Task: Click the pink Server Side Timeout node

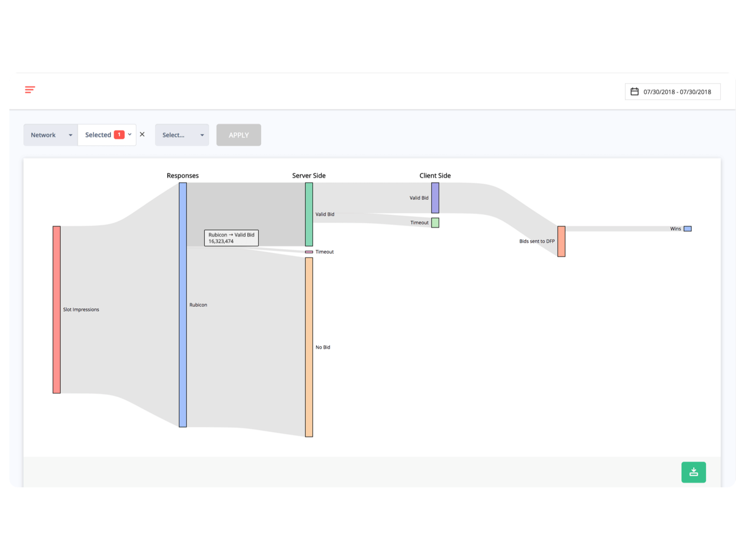Action: [309, 252]
